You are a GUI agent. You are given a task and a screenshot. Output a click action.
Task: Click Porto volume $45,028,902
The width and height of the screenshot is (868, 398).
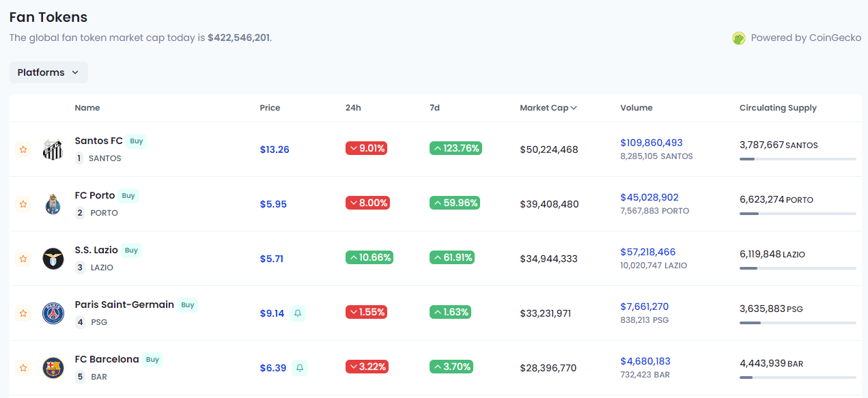(x=649, y=197)
